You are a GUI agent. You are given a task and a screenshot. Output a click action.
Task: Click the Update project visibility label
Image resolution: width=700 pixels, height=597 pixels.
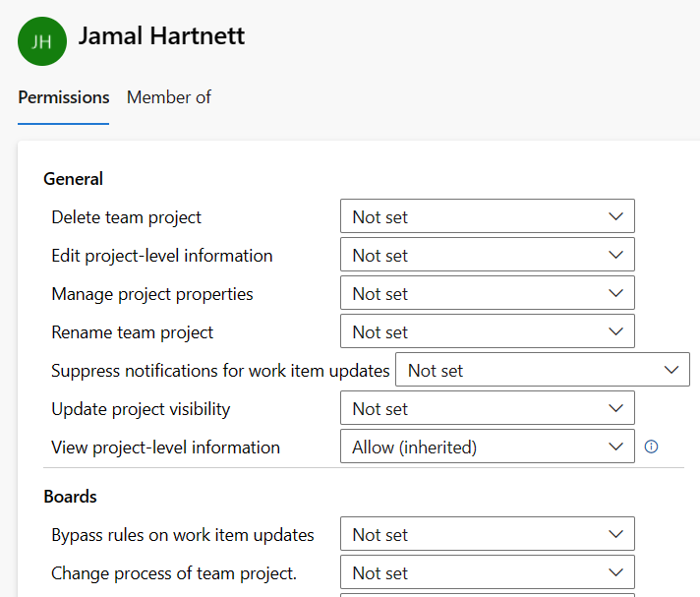141,409
